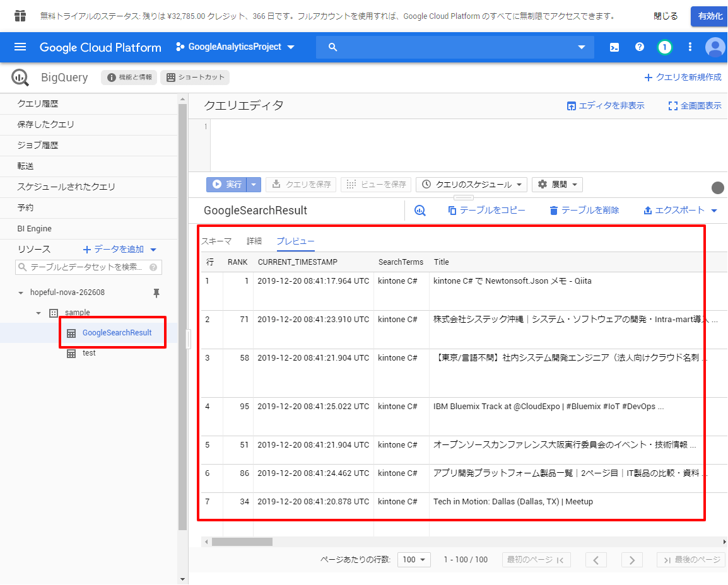
Task: Open the three-dot settings menu in header
Action: [x=690, y=47]
